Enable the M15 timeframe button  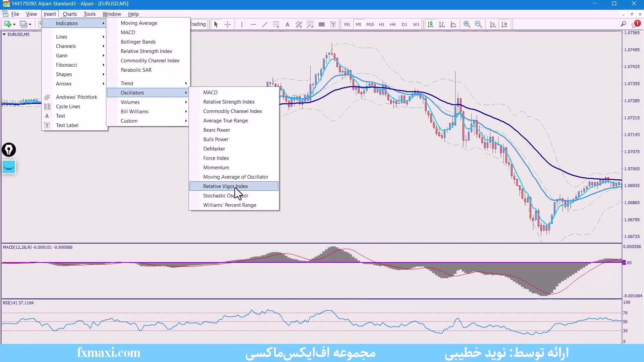pyautogui.click(x=370, y=24)
